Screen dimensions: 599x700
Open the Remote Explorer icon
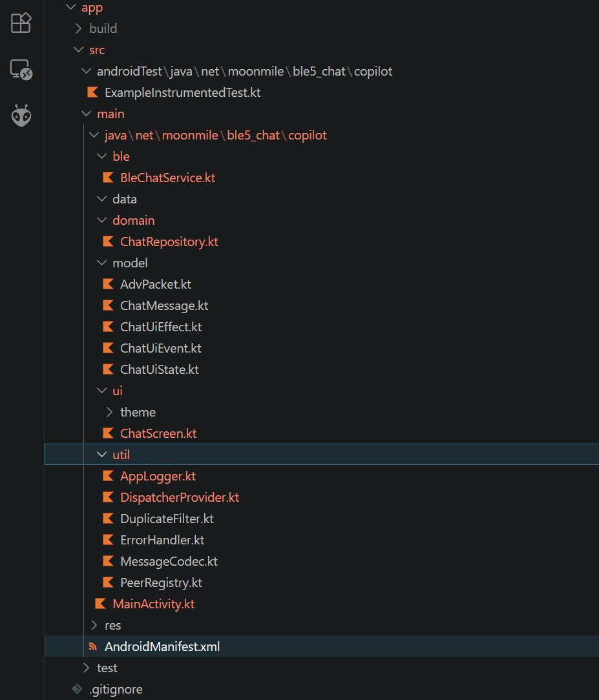point(21,70)
